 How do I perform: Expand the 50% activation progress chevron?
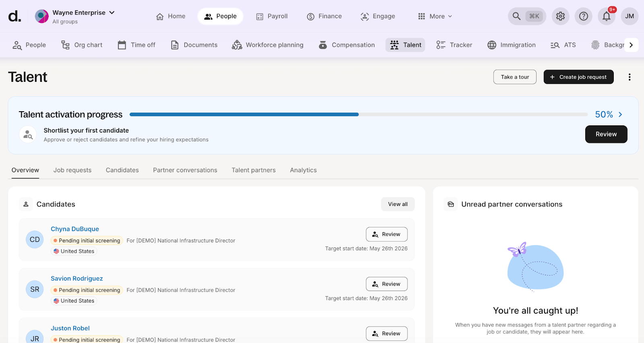pyautogui.click(x=620, y=114)
